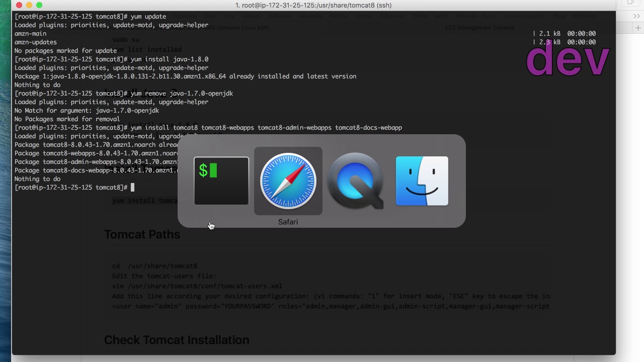Viewport: 644px width, 362px height.
Task: Close the terminal window with red button
Action: [x=19, y=5]
